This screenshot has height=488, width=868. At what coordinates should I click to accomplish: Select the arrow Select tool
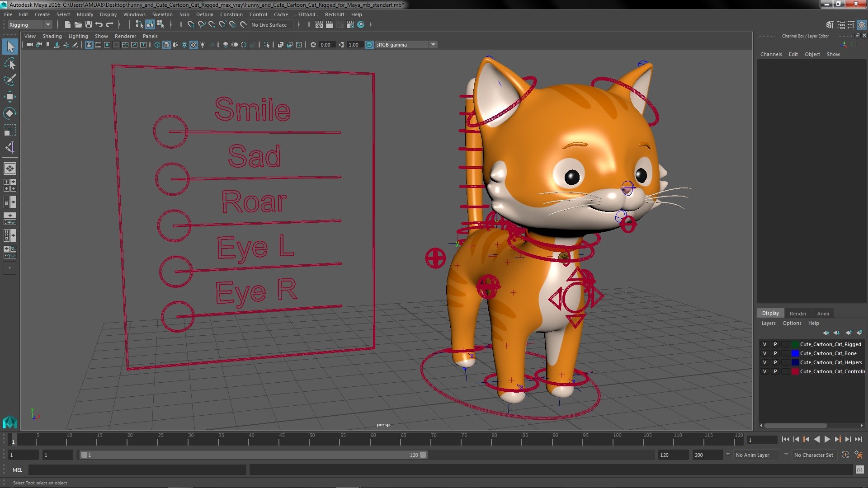tap(10, 47)
